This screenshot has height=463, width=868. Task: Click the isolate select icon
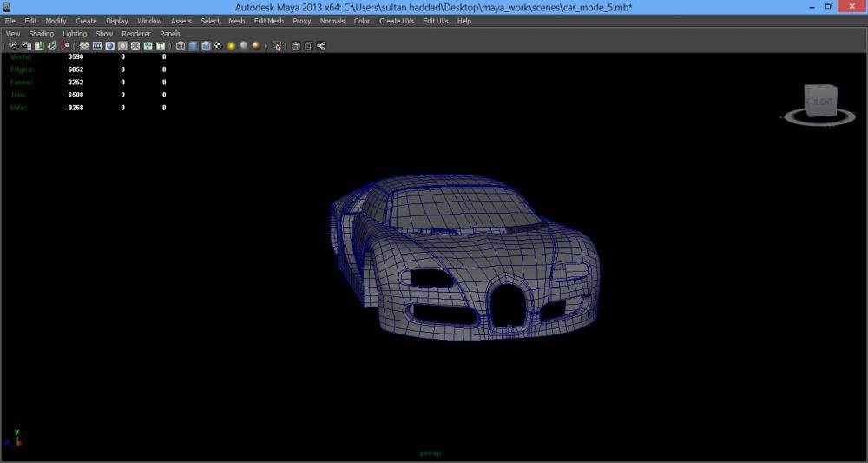pos(277,46)
